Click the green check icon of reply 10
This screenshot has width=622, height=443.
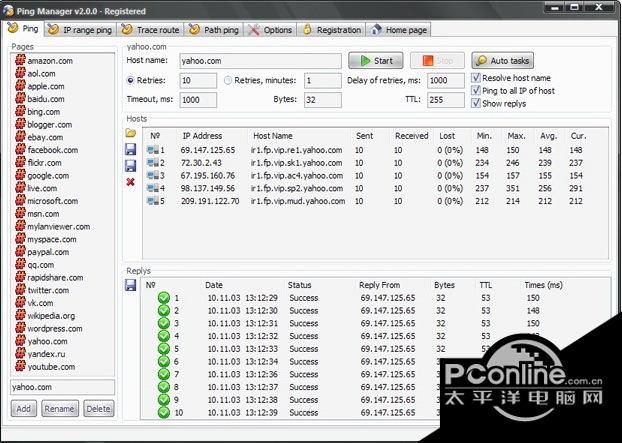click(x=163, y=412)
